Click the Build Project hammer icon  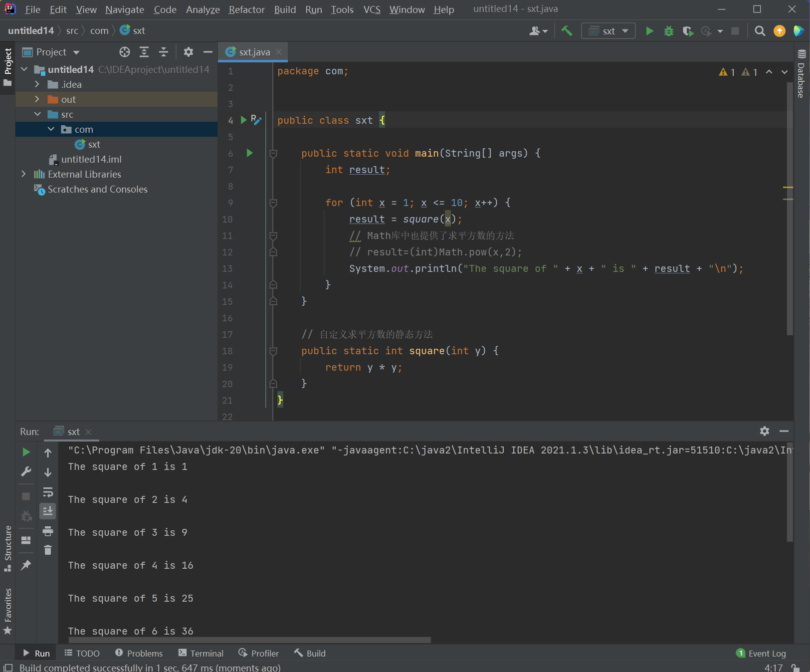click(567, 31)
